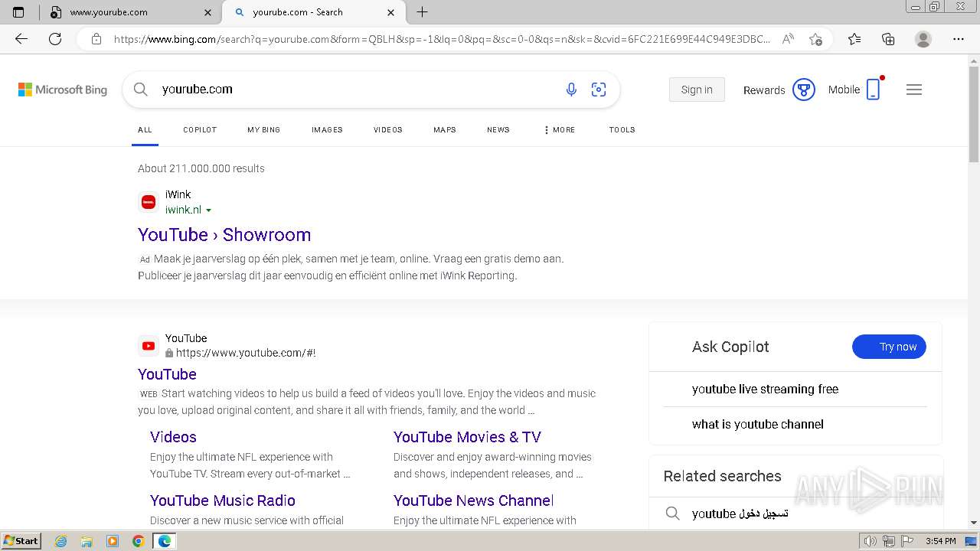View site info lock icon in address bar

click(96, 39)
